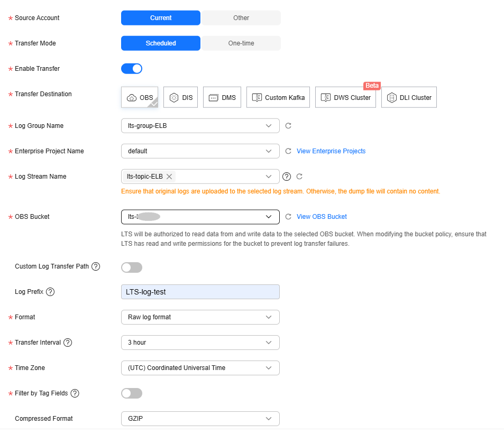Click the Log Prefix input field
Image resolution: width=504 pixels, height=434 pixels.
click(200, 292)
